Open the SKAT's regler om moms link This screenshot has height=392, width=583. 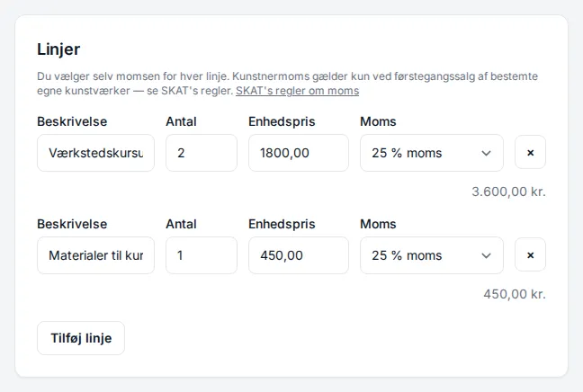(297, 91)
